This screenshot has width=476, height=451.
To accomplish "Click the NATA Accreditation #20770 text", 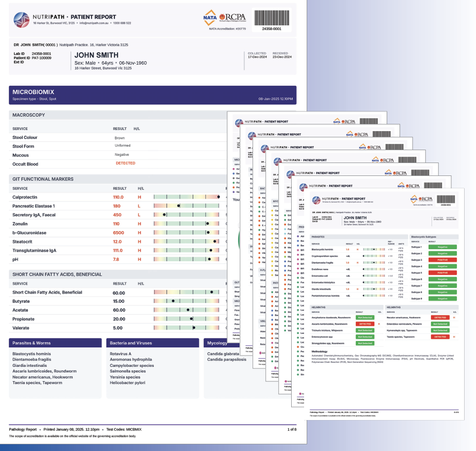I will click(x=227, y=29).
